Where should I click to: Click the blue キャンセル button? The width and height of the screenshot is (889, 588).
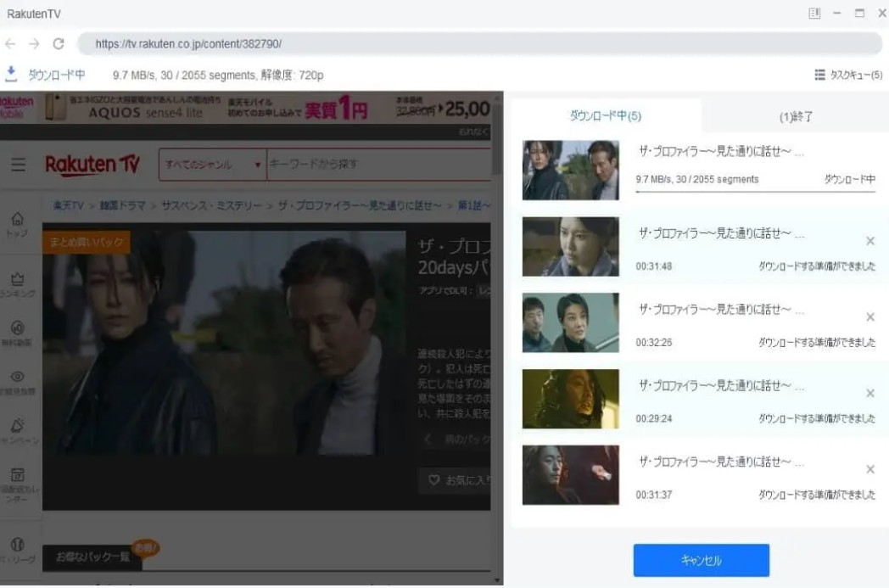coord(702,560)
